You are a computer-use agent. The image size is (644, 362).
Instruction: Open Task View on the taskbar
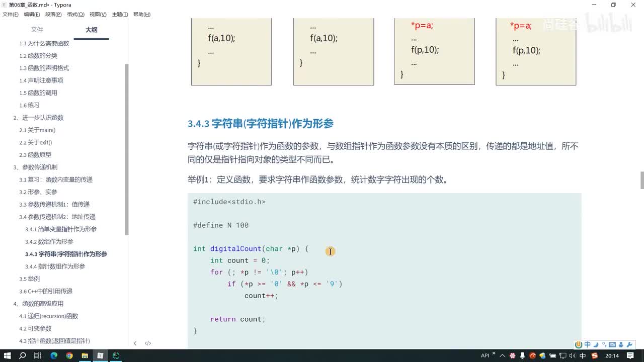click(37, 355)
